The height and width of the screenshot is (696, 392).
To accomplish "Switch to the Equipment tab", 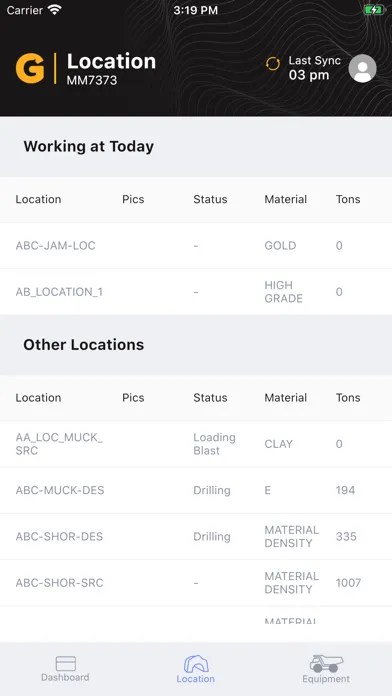I will click(x=326, y=669).
